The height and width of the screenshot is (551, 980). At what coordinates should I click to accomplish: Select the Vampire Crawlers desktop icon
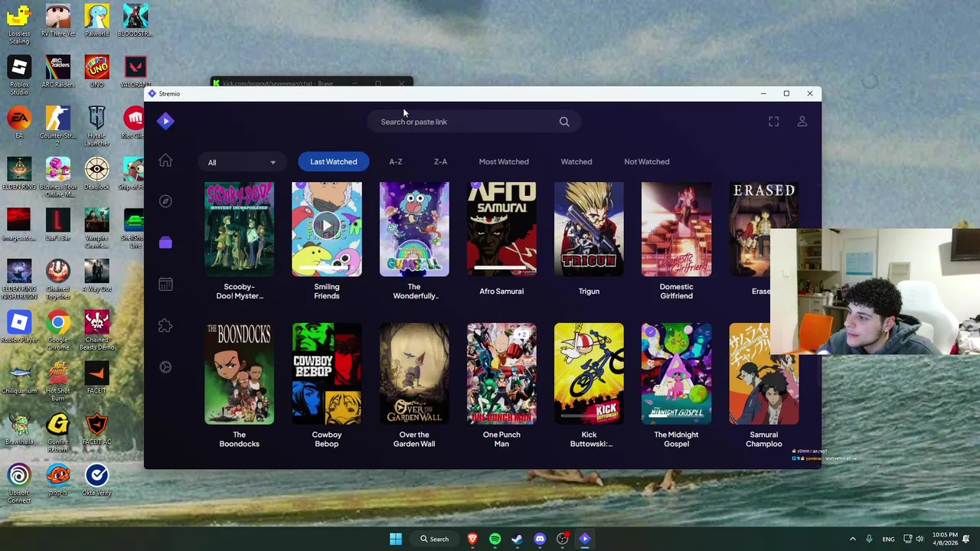[96, 229]
